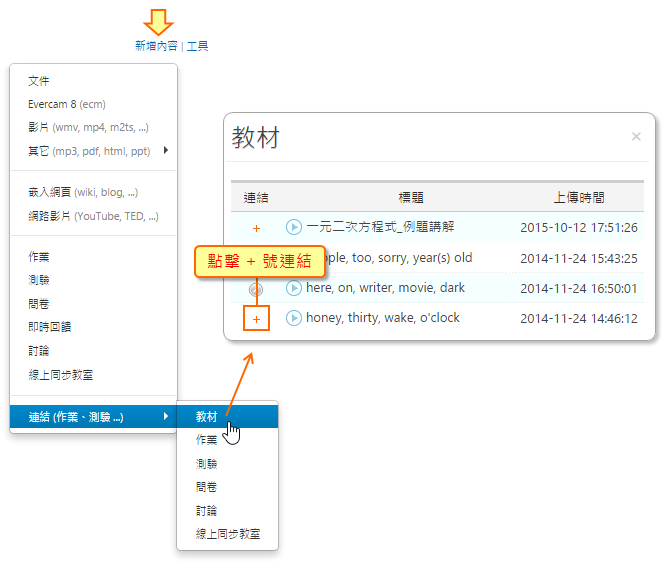666x563 pixels.
Task: Choose 即時回饋 in the main menu
Action: 50,327
